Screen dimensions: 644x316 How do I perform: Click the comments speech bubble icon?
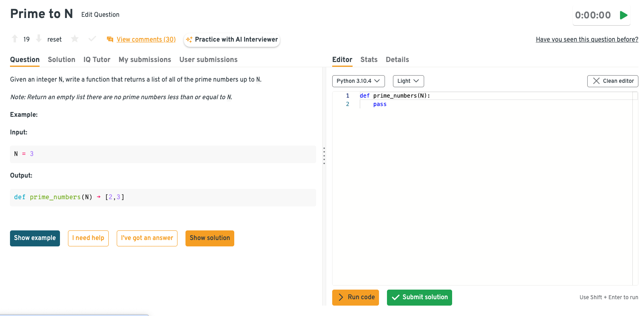(x=110, y=39)
